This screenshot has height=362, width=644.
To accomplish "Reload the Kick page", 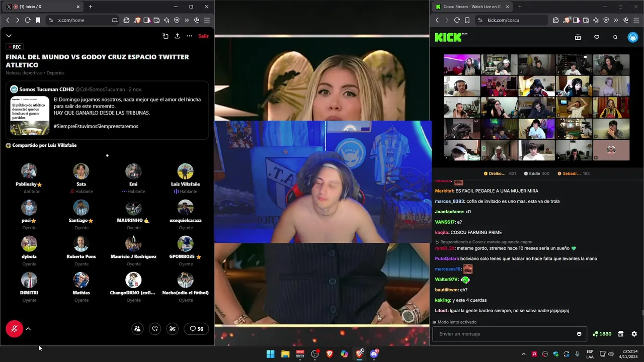I will pos(457,20).
